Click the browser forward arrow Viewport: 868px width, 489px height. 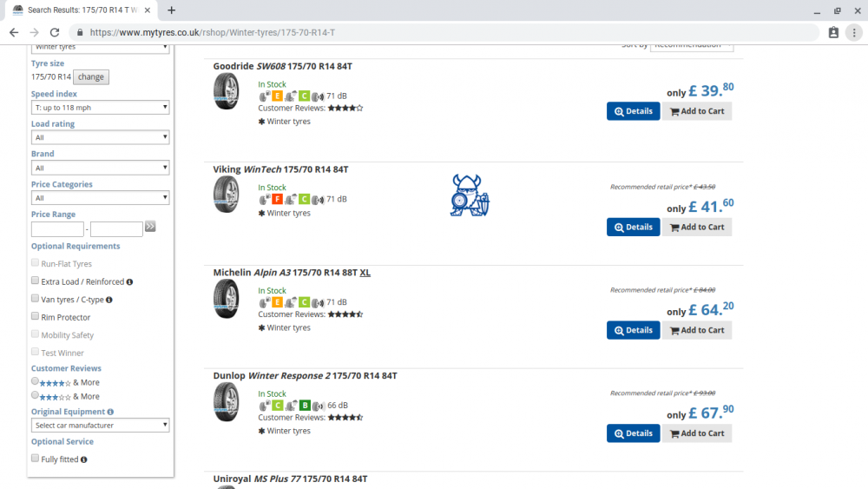click(35, 33)
